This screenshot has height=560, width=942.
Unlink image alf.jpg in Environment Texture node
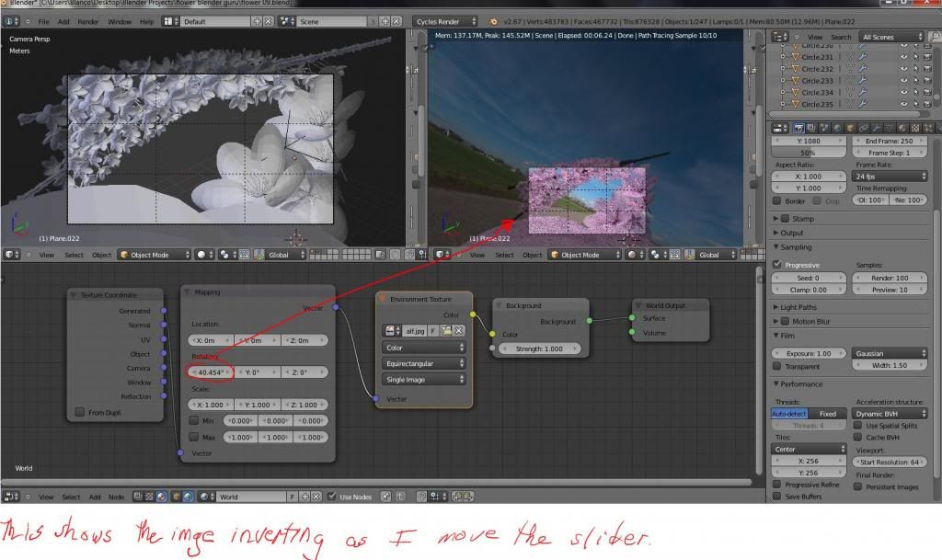tap(458, 331)
